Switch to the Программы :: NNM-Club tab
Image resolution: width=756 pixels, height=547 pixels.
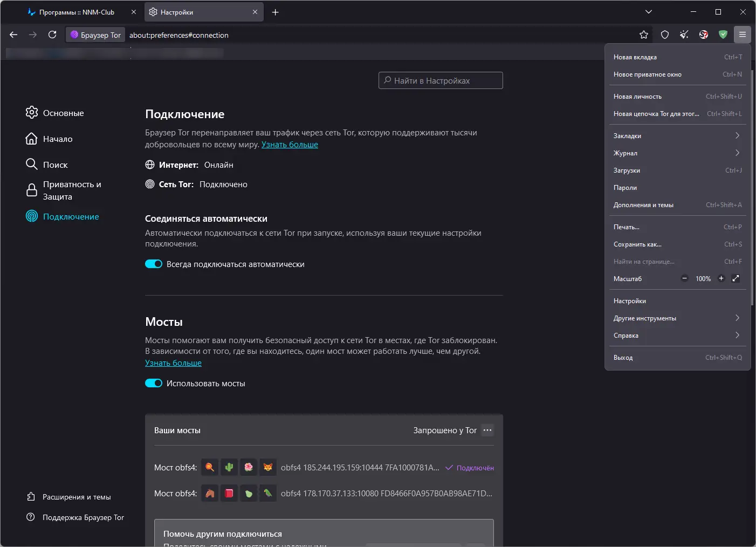(x=77, y=12)
